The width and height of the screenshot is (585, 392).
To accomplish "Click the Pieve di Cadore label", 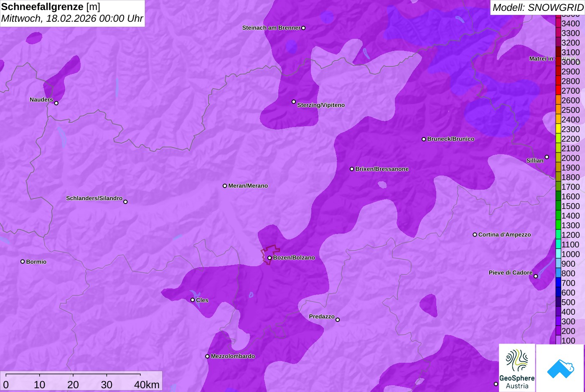I will (x=511, y=272).
